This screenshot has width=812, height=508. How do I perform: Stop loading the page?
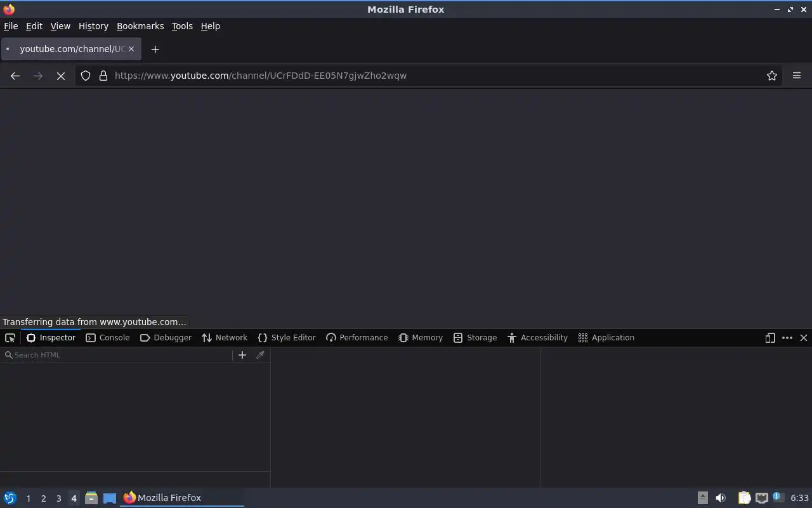coord(61,76)
